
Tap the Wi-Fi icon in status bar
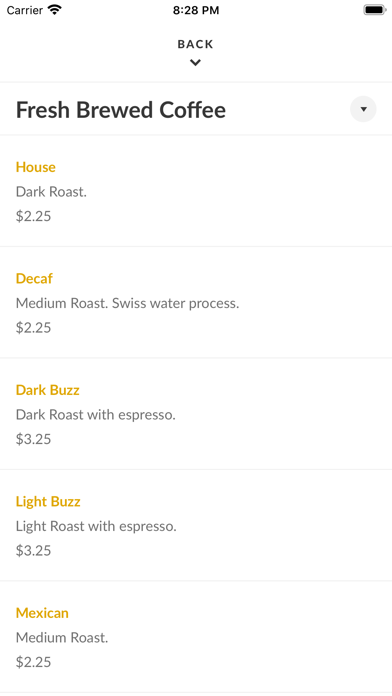pyautogui.click(x=55, y=10)
